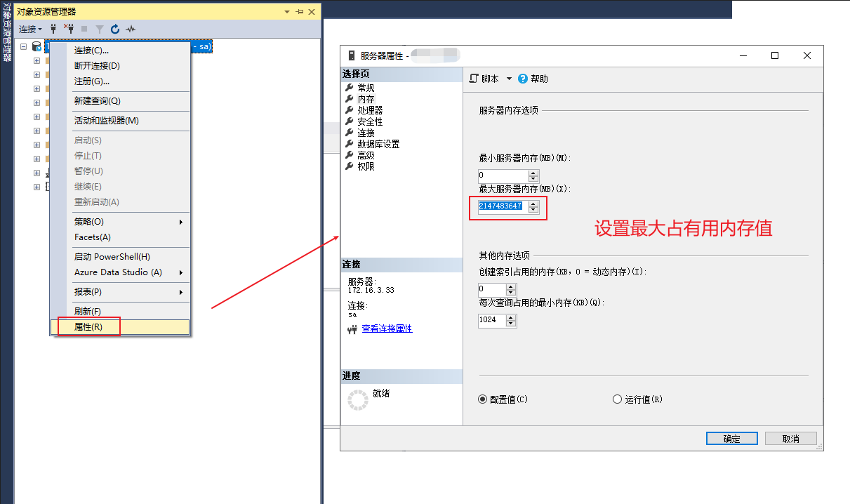This screenshot has width=850, height=504.
Task: Open the 查看连接属性 link
Action: (x=387, y=329)
